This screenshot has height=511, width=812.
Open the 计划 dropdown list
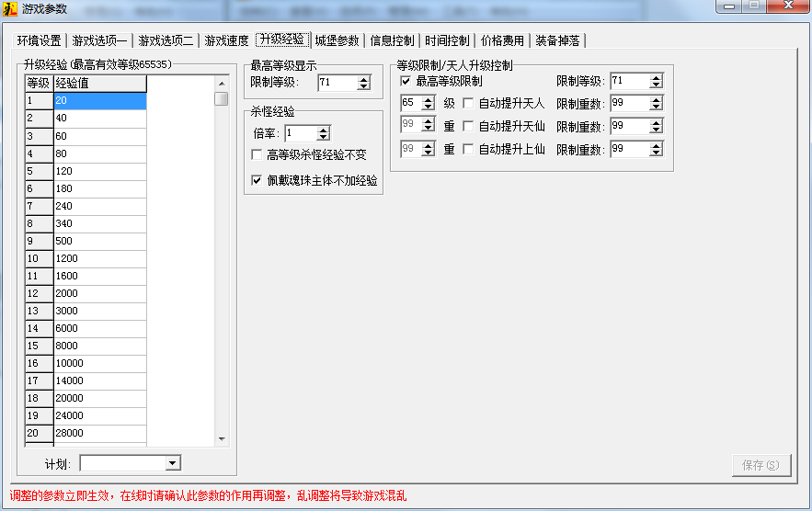coord(173,463)
